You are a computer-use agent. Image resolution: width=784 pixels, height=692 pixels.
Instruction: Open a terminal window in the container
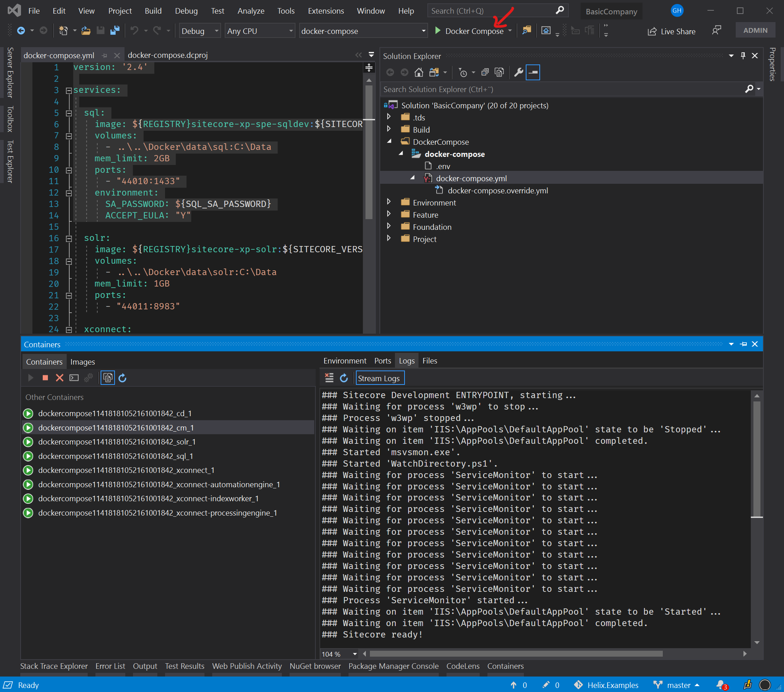click(x=74, y=377)
